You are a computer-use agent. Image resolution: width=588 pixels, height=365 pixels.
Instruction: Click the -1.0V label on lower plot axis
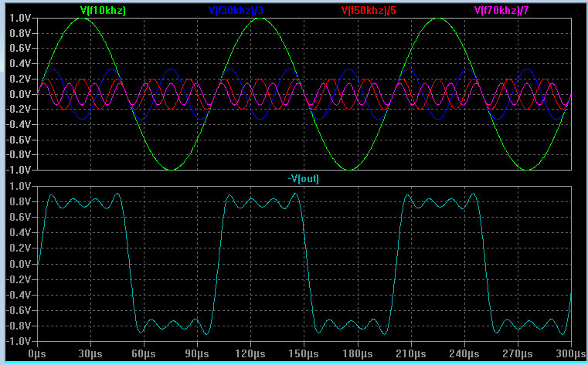click(18, 341)
